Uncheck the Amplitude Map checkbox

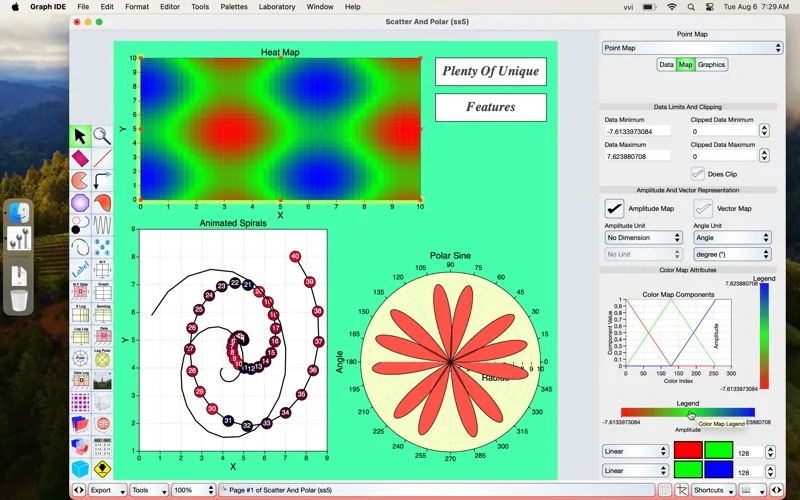614,208
